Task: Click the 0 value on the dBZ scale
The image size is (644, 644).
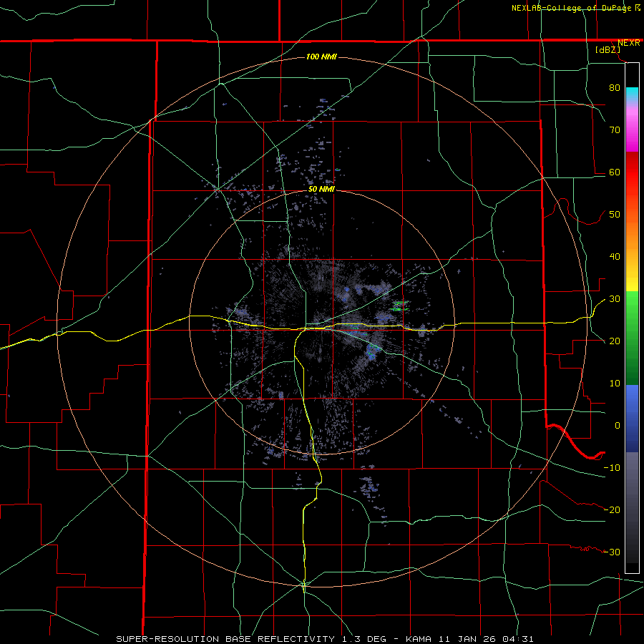Action: pos(618,426)
